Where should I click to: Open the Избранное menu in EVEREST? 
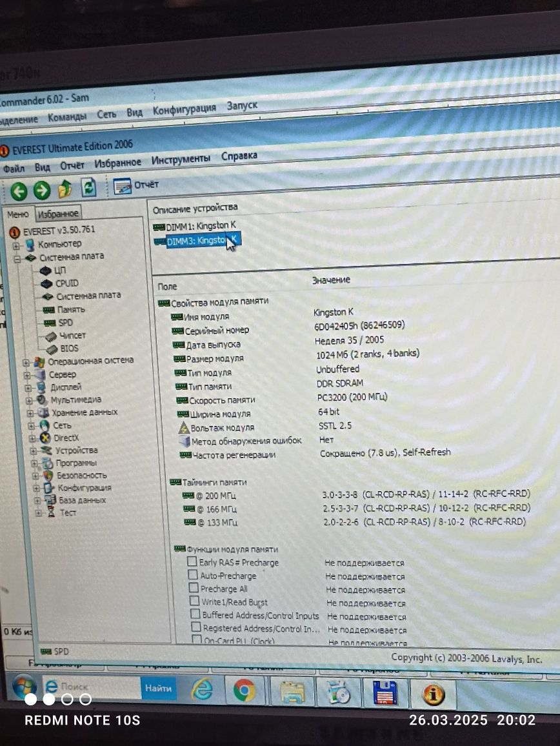(x=117, y=163)
